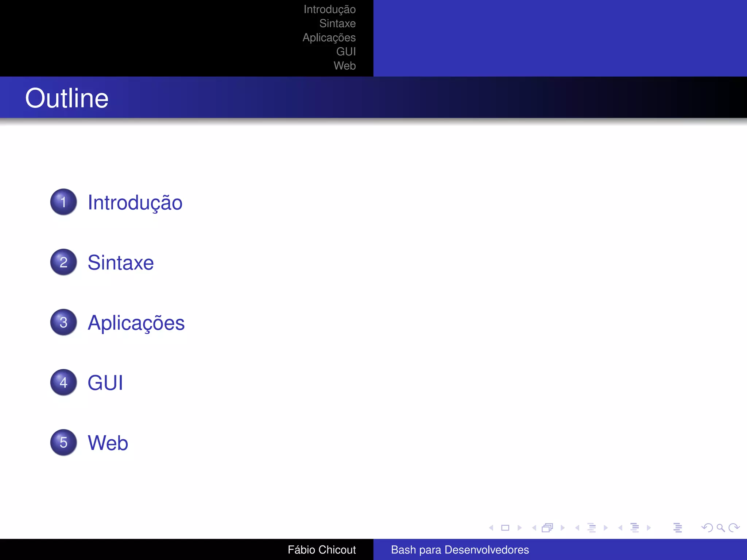The width and height of the screenshot is (747, 560).
Task: Click the go back curved arrow icon
Action: click(x=707, y=528)
